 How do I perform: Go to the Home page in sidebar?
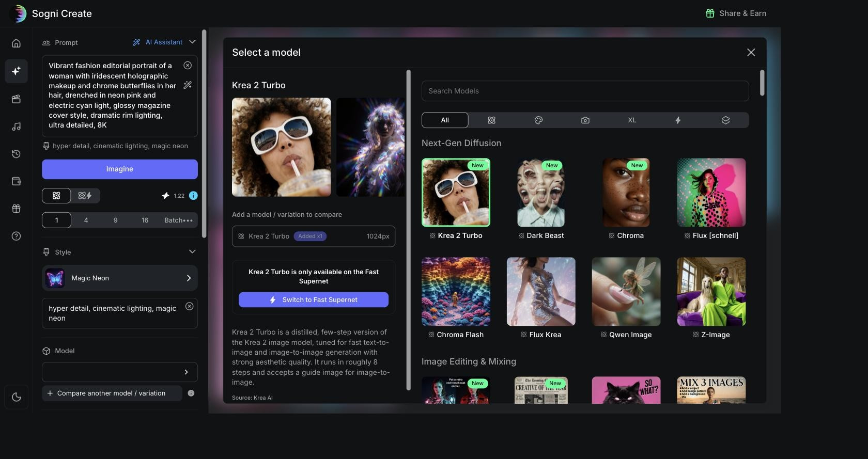16,43
